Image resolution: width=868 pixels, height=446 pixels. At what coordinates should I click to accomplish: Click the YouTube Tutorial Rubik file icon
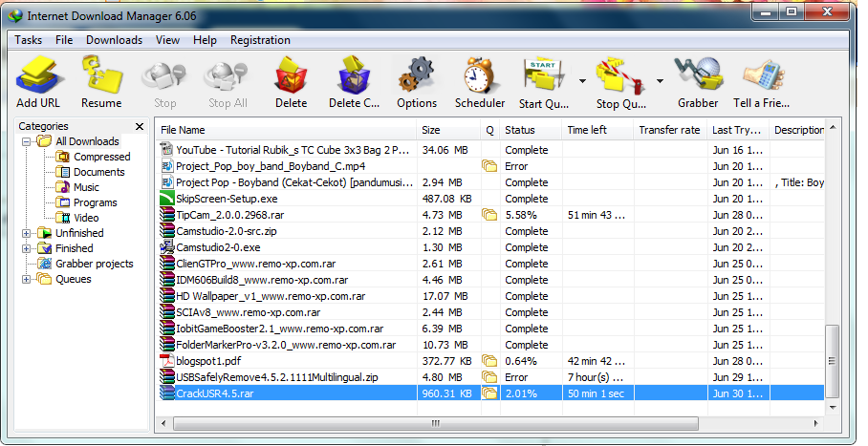(167, 150)
